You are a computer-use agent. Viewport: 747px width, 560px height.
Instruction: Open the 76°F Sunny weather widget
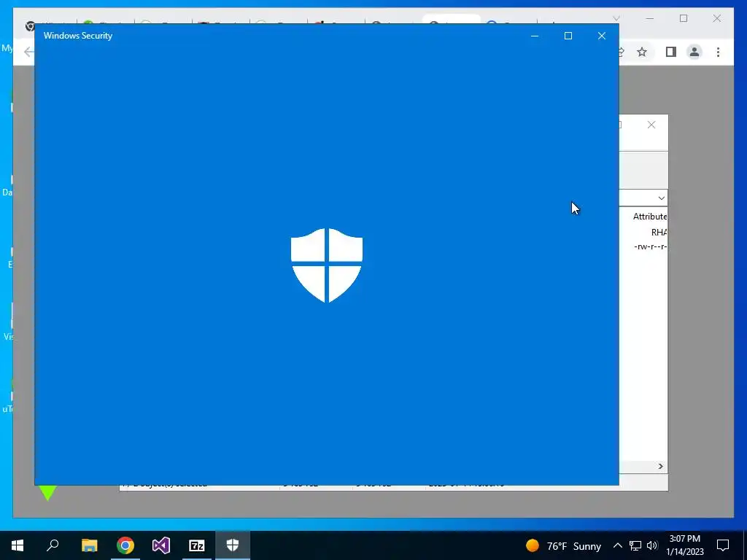click(x=564, y=545)
